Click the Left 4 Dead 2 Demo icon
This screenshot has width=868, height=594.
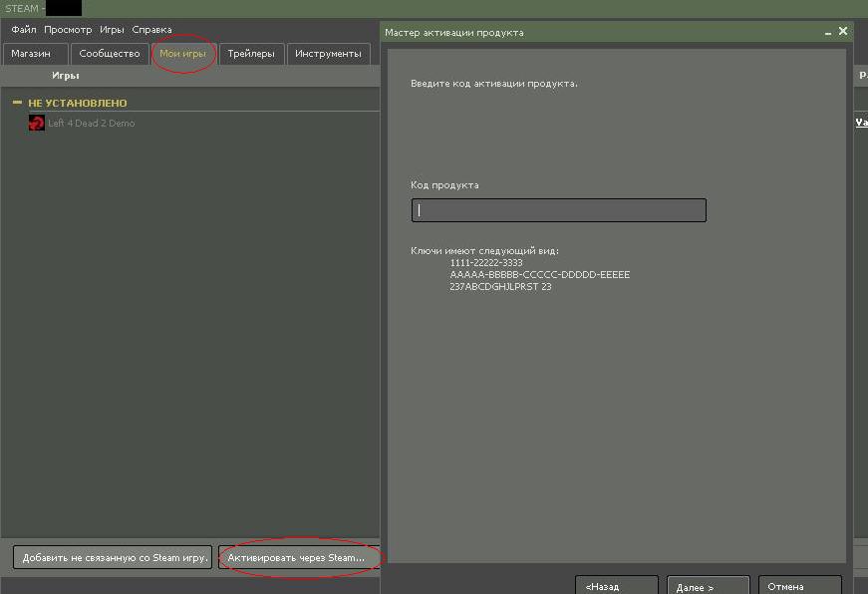click(x=37, y=123)
